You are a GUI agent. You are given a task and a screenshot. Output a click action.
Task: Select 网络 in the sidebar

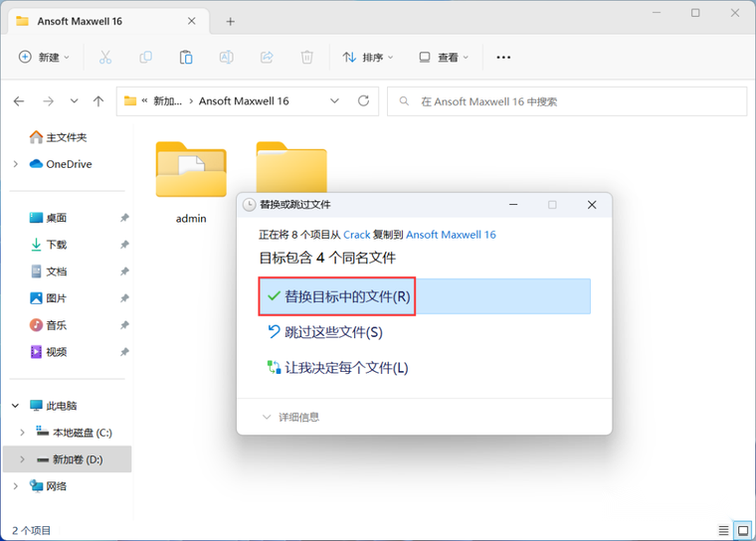(x=48, y=486)
